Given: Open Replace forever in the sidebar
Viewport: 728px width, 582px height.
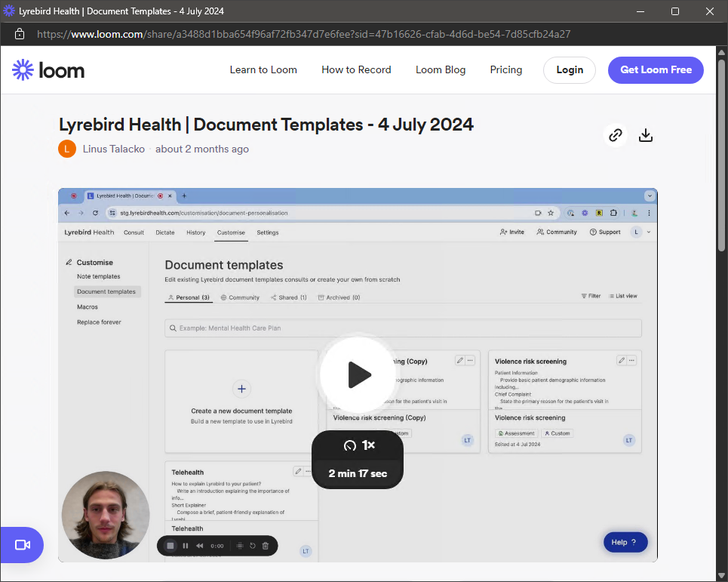Looking at the screenshot, I should click(99, 322).
